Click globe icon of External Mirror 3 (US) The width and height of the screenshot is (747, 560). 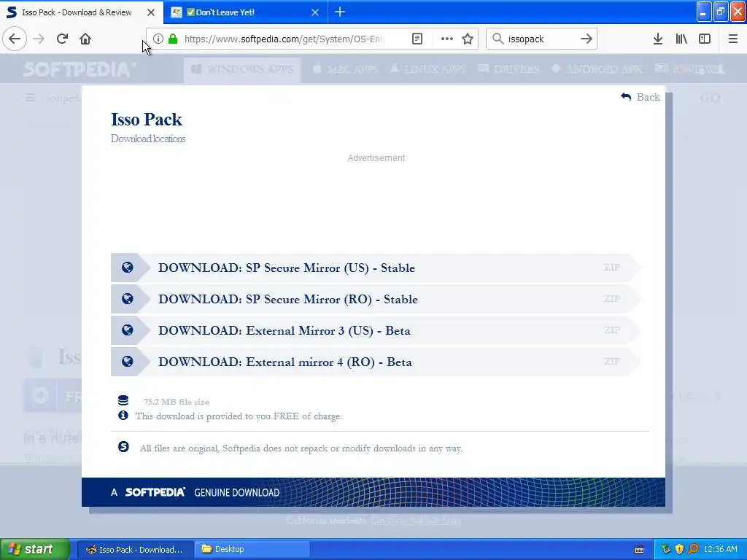point(127,330)
